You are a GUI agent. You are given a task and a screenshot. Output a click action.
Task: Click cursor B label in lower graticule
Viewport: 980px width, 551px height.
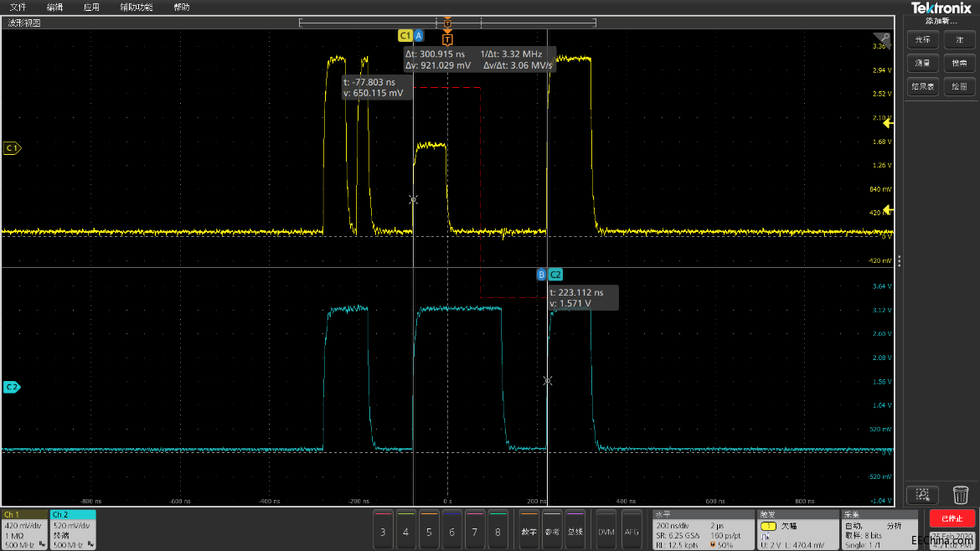coord(541,275)
